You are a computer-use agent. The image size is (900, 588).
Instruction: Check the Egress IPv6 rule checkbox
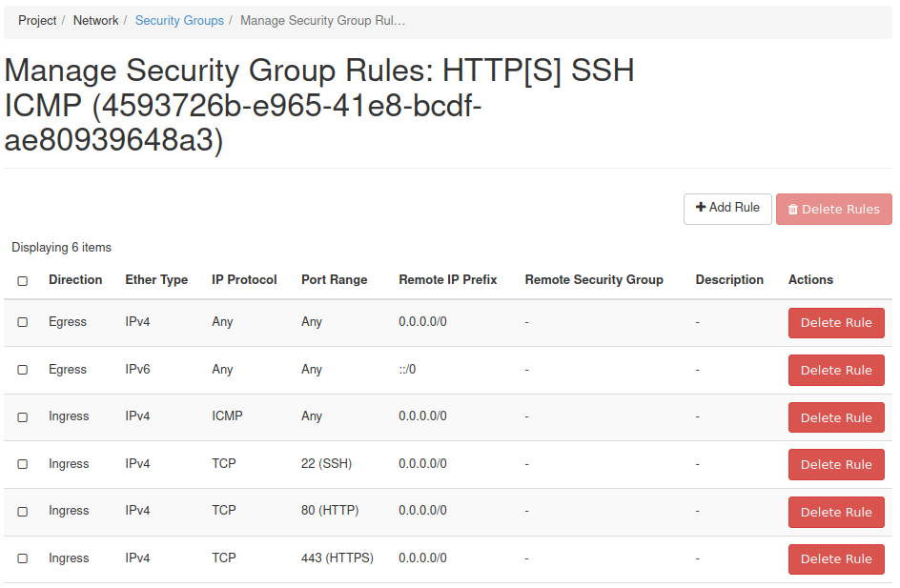23,370
